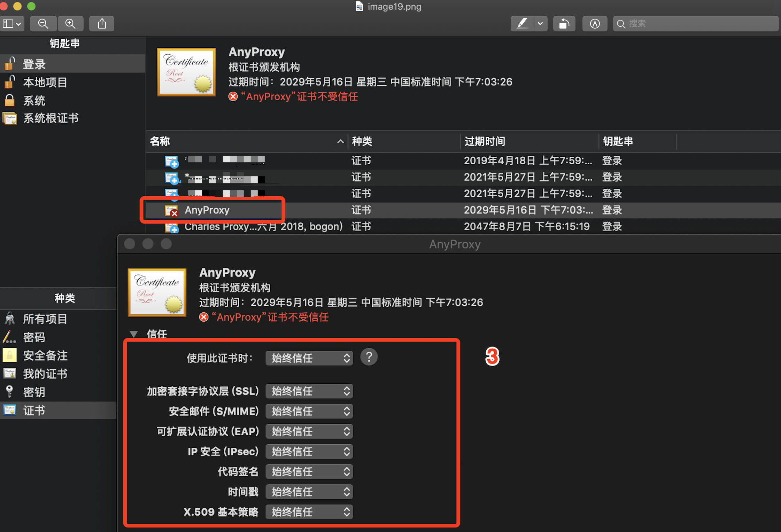This screenshot has height=532, width=781.
Task: Click the AnyProxy certificate row icon
Action: [x=171, y=210]
